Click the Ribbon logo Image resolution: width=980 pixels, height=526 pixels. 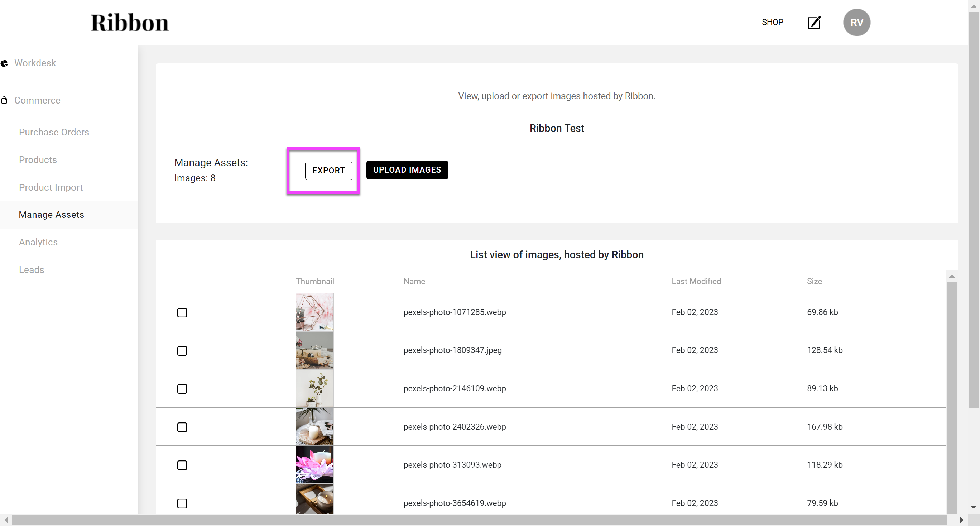[129, 23]
